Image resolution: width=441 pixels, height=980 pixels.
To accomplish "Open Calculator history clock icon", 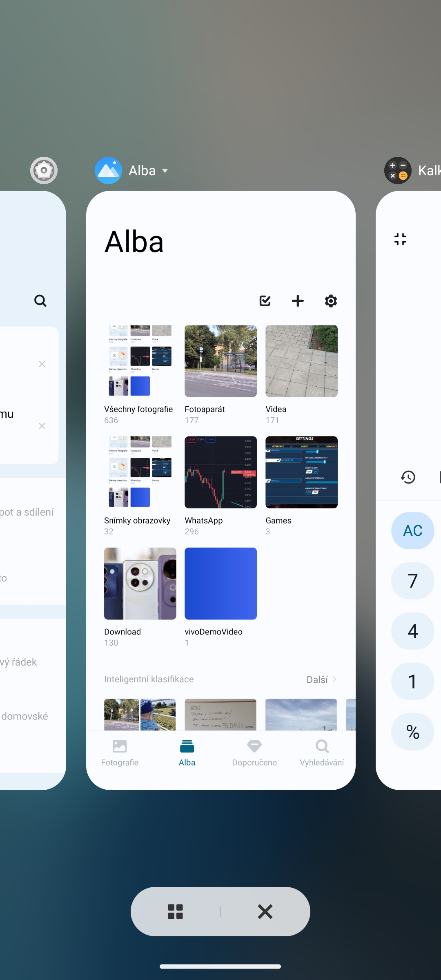I will pyautogui.click(x=408, y=477).
